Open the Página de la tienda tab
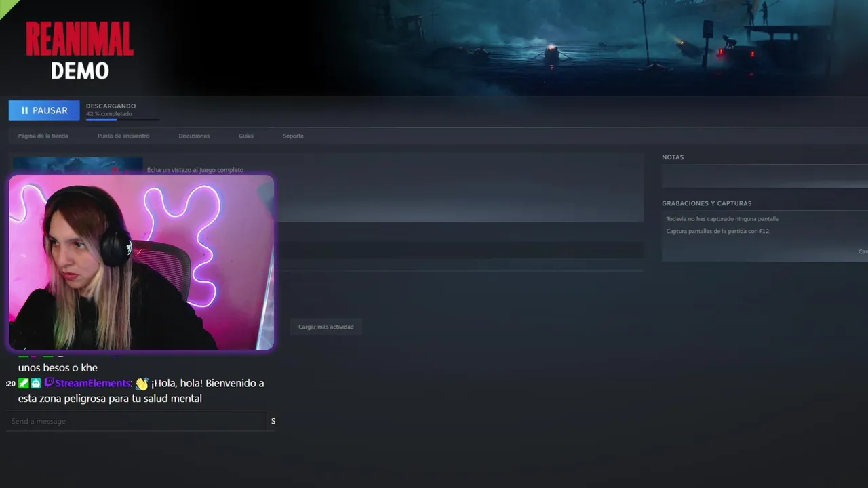The width and height of the screenshot is (868, 488). pos(43,136)
